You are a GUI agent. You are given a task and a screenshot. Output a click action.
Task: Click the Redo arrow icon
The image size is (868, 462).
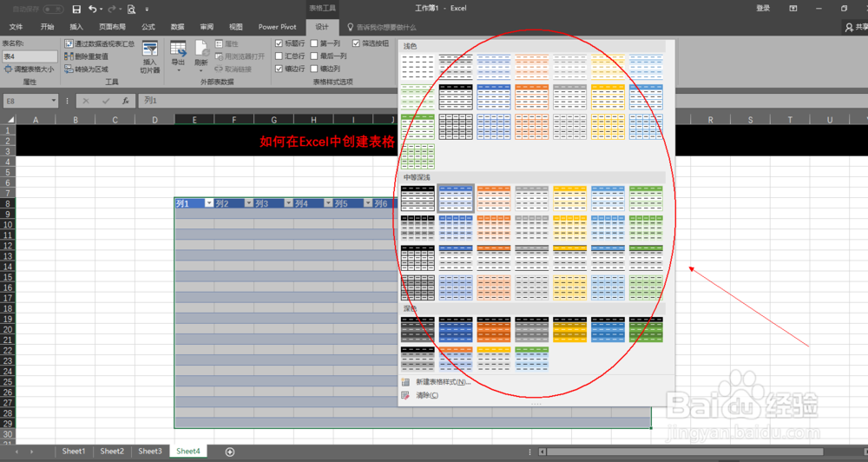[x=112, y=9]
